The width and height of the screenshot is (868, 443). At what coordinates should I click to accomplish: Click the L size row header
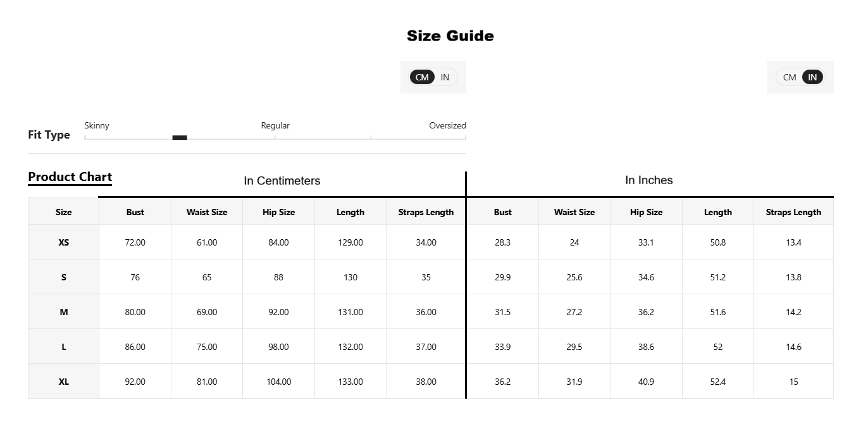coord(64,347)
